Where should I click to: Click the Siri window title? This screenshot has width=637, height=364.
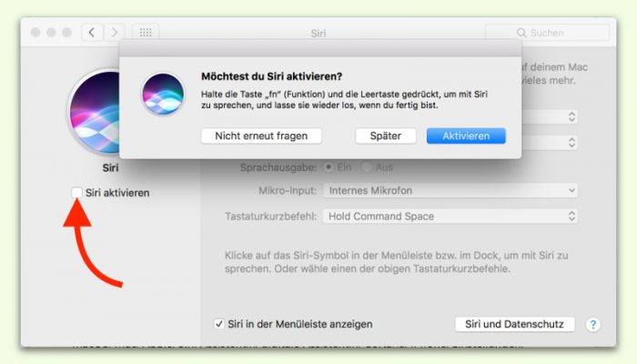coord(318,33)
